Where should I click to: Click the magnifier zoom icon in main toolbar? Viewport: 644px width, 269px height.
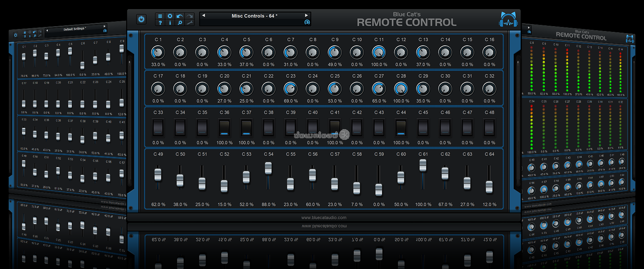coord(180,23)
